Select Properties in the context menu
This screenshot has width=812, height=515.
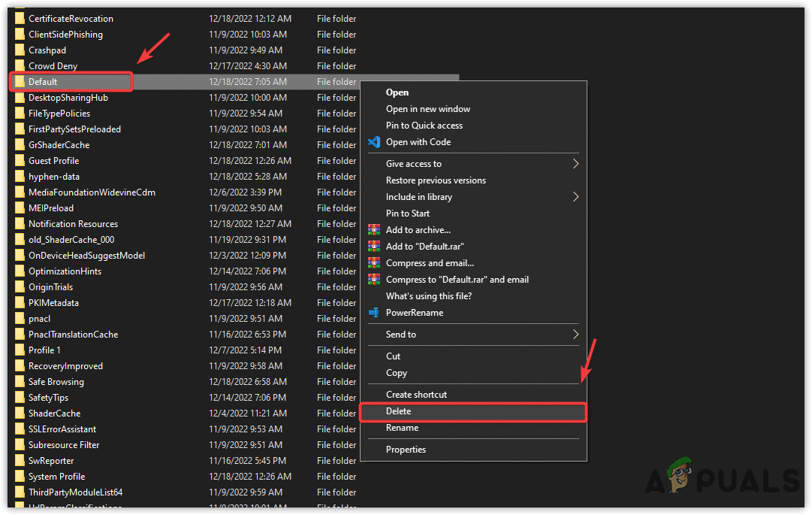point(406,450)
